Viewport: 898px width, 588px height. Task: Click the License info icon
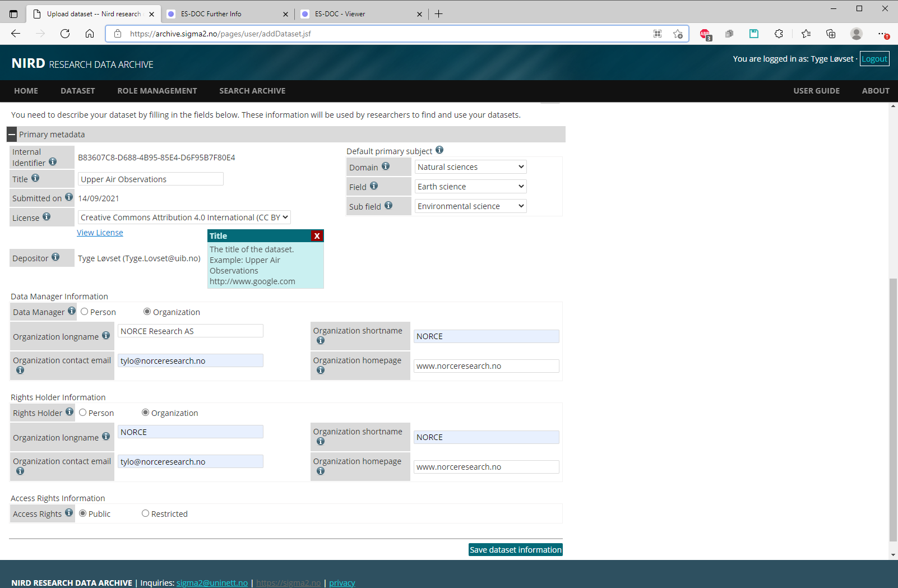click(47, 217)
